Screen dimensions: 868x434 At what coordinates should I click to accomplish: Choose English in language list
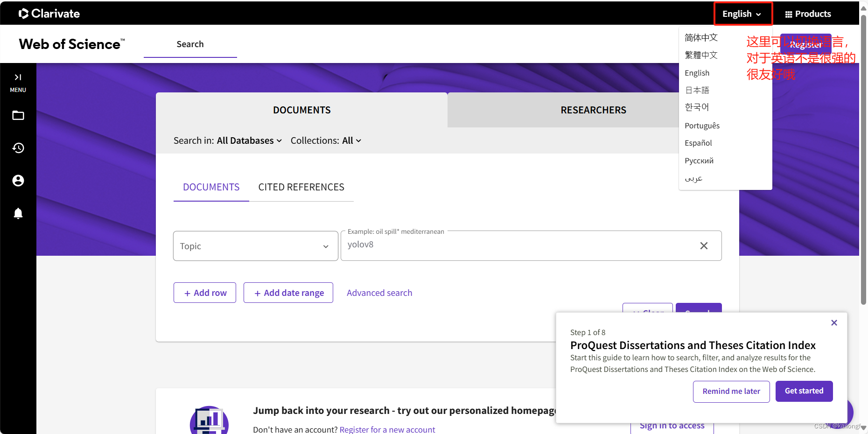click(x=697, y=73)
